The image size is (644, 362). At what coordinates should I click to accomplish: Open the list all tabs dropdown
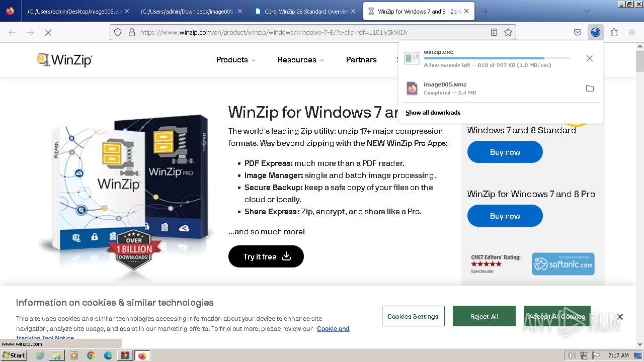point(587,11)
